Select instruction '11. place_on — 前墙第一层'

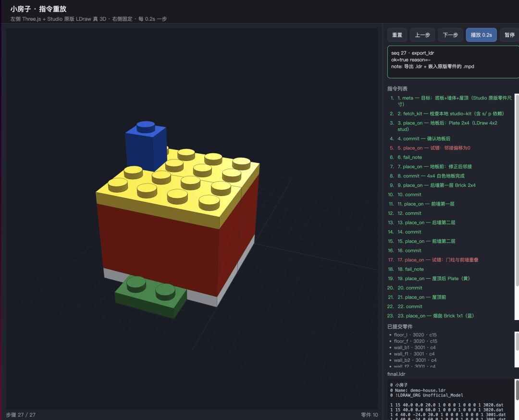click(426, 204)
